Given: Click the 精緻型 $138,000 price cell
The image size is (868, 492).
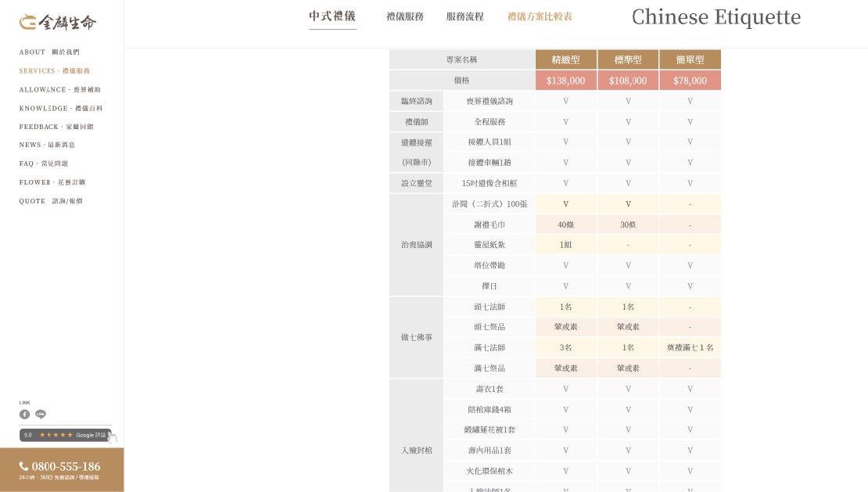Looking at the screenshot, I should click(565, 80).
